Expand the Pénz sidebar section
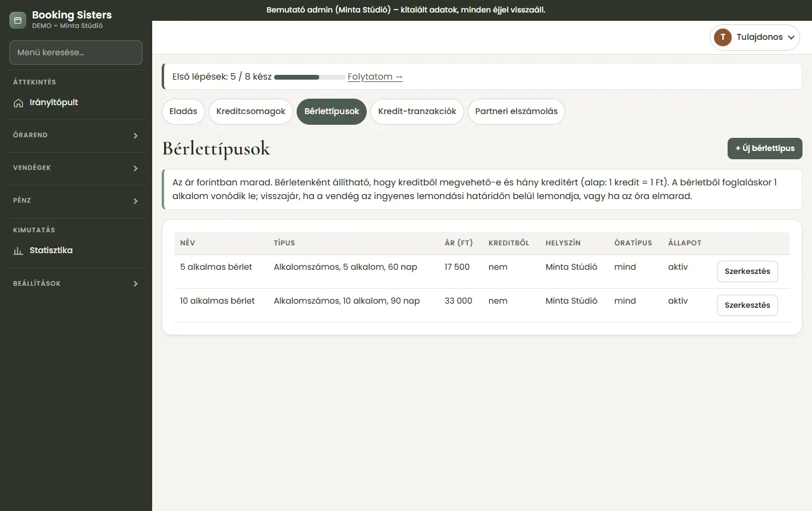The height and width of the screenshot is (511, 812). tap(76, 201)
